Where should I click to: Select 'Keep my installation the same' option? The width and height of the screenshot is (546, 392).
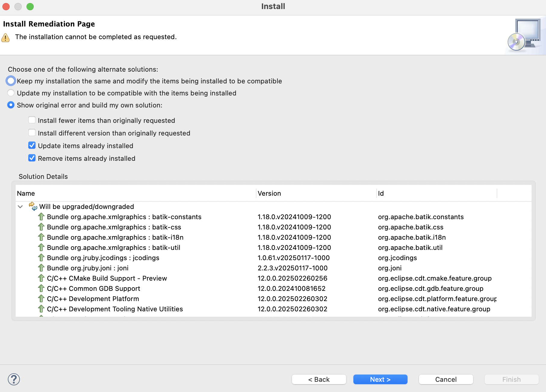tap(11, 81)
